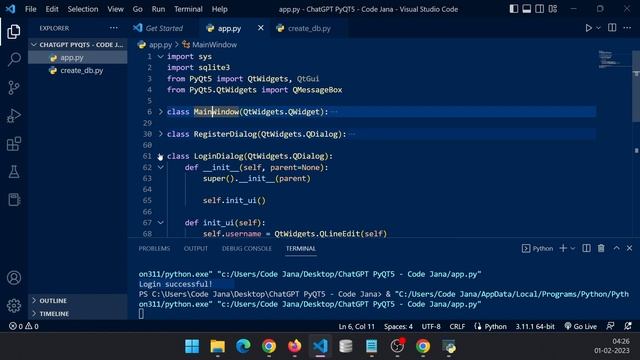Open notifications bell in status bar

click(x=628, y=326)
